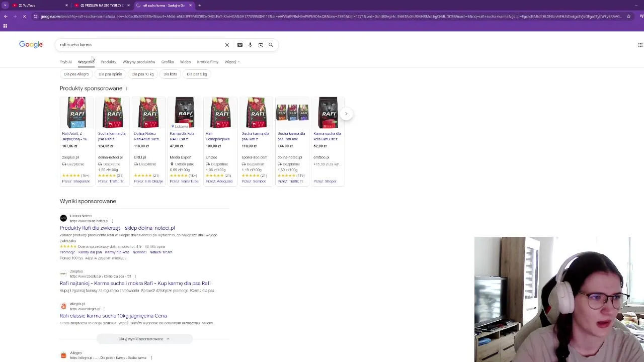Open emfzoo.pl product priced 52,99 zł

click(x=328, y=141)
